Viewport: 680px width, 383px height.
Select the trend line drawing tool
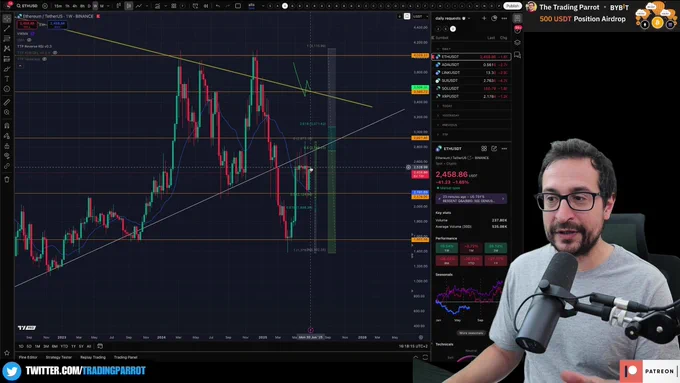7,29
